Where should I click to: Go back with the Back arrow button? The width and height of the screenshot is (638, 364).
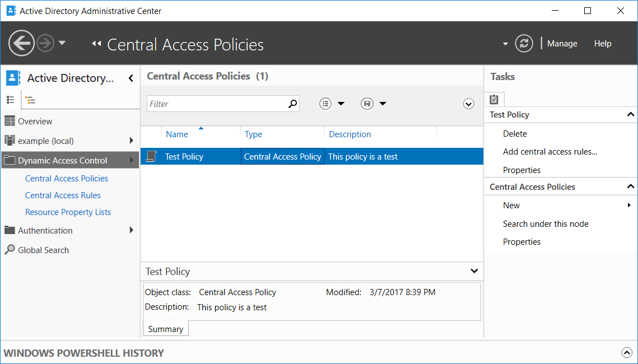point(21,43)
